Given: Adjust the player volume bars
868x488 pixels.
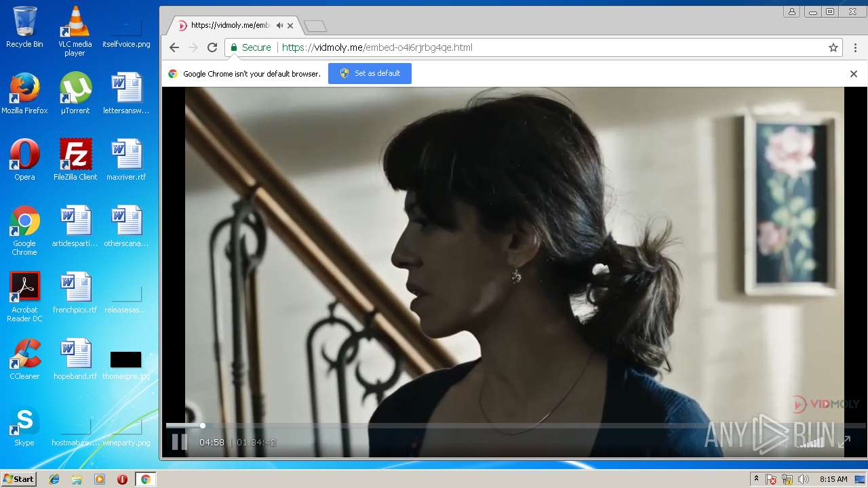Looking at the screenshot, I should pos(811,442).
